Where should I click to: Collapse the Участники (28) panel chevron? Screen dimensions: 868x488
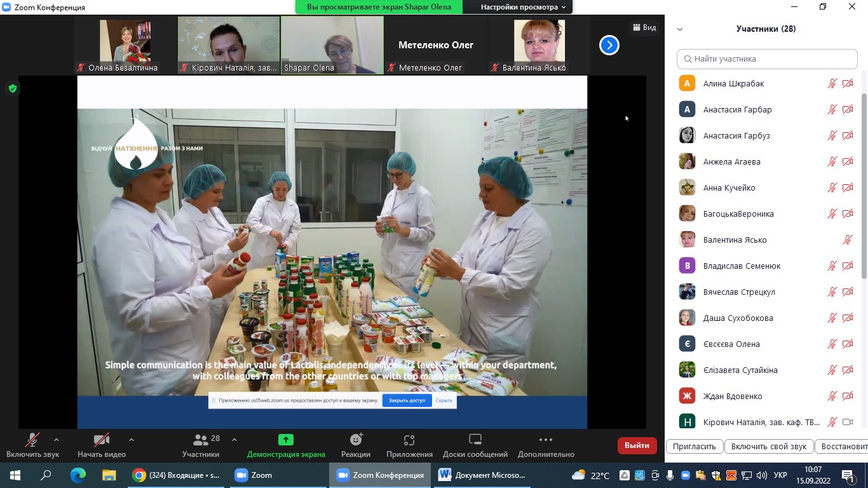[680, 29]
